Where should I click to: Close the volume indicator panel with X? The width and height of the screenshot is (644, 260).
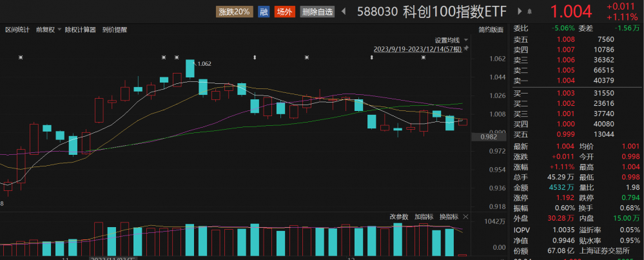coord(467,217)
